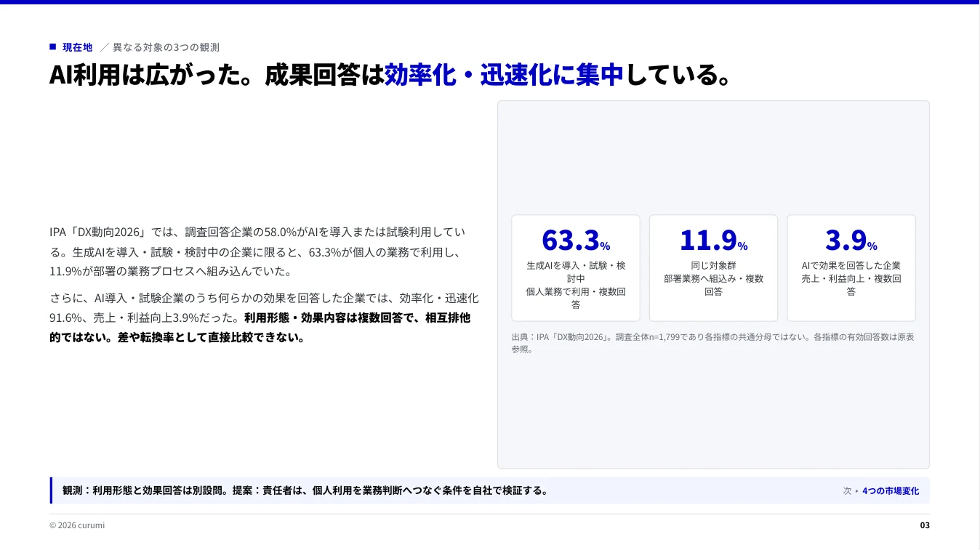Select the 3.9% statistic card

[x=851, y=268]
